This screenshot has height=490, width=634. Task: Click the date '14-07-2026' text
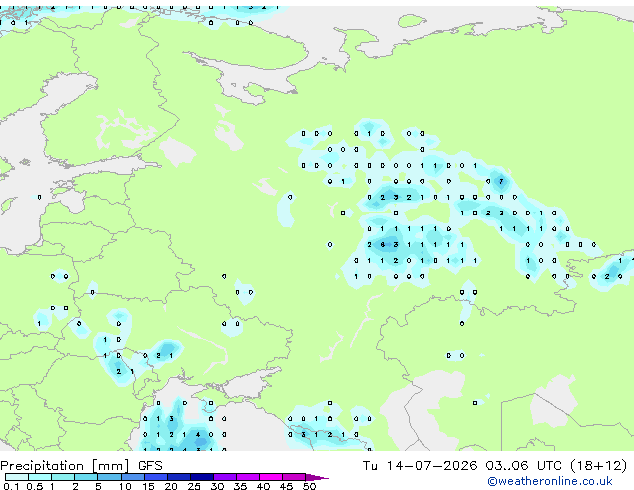coord(431,466)
